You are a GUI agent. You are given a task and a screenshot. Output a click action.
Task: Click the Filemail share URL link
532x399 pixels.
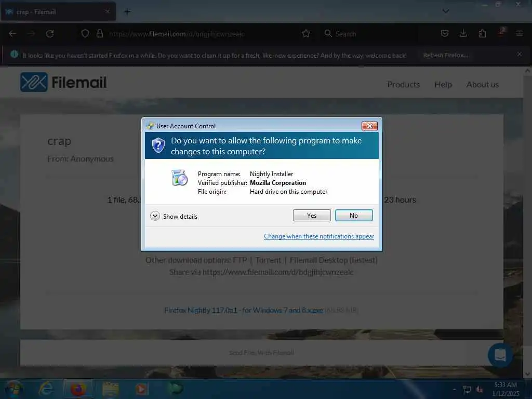278,272
